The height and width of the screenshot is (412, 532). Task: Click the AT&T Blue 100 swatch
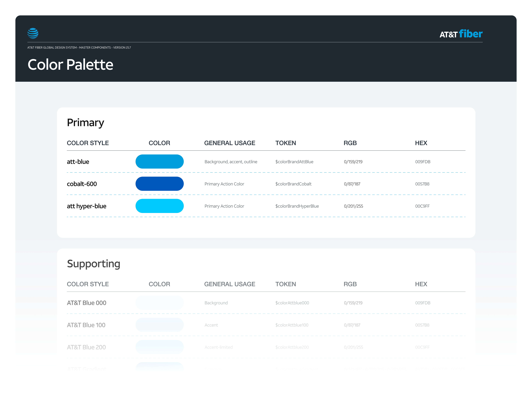click(x=160, y=325)
